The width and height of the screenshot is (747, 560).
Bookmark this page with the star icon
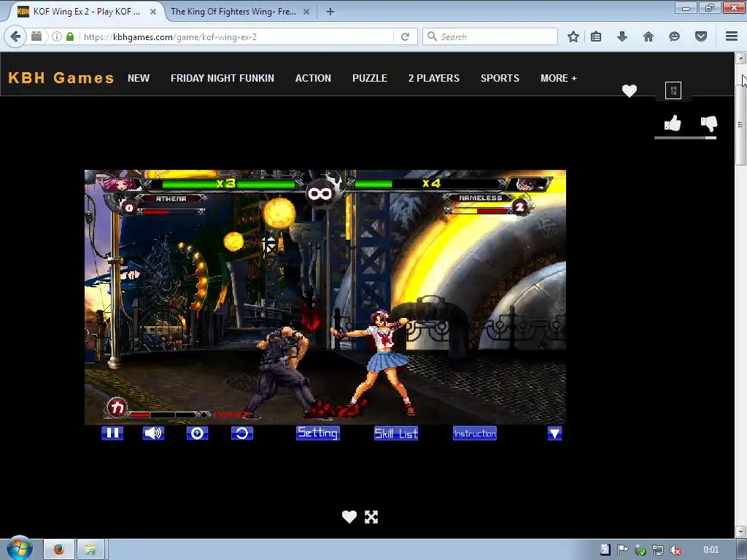tap(573, 36)
